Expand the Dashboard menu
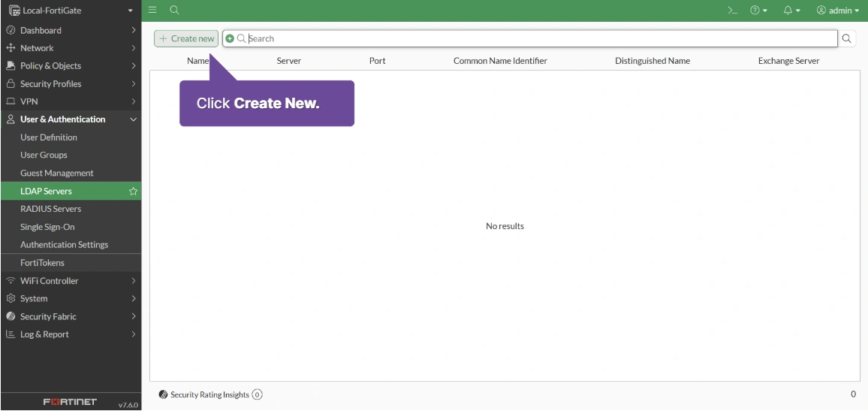The image size is (868, 411). [x=71, y=31]
